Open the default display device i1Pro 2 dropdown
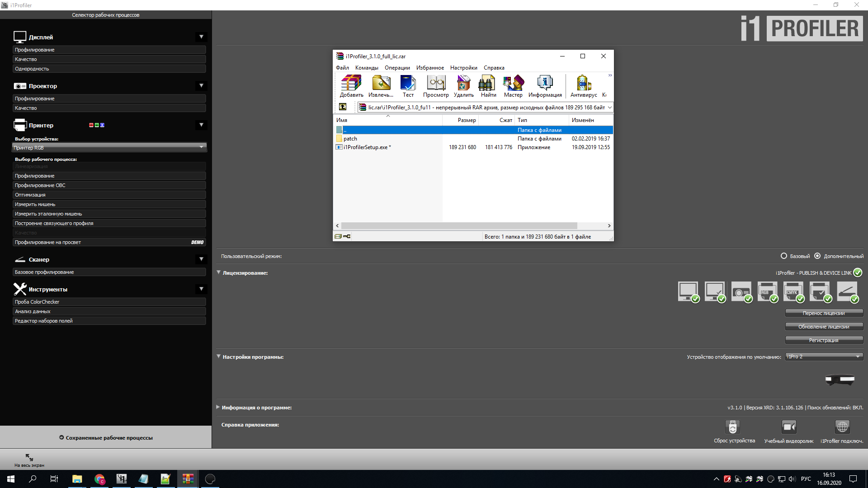 click(824, 357)
